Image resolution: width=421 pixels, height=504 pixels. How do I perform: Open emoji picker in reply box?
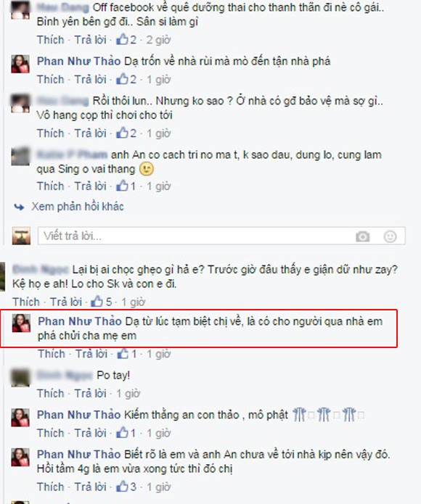390,236
